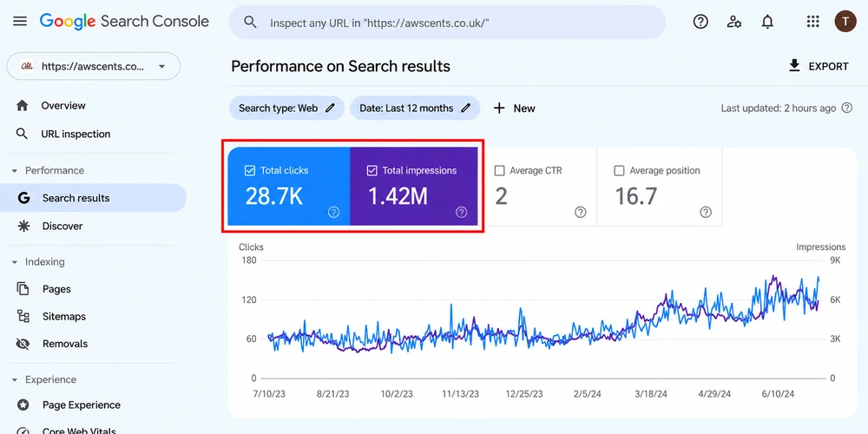Uncheck the Total impressions checkbox
868x434 pixels.
(372, 170)
